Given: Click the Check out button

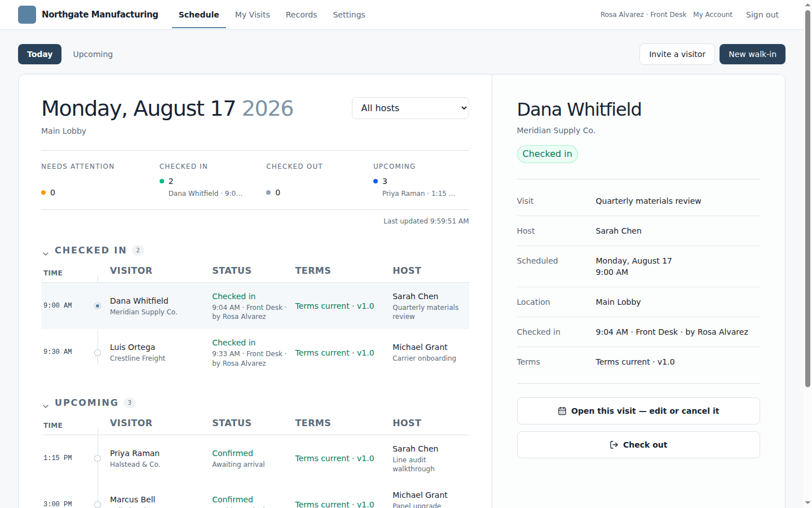Looking at the screenshot, I should click(638, 445).
